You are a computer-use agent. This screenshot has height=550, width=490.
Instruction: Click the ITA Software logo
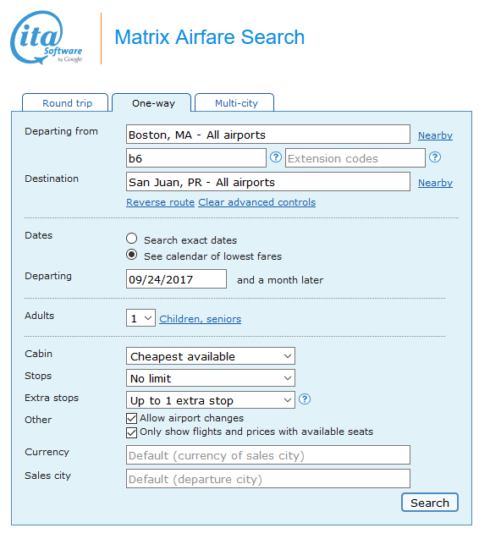point(47,38)
